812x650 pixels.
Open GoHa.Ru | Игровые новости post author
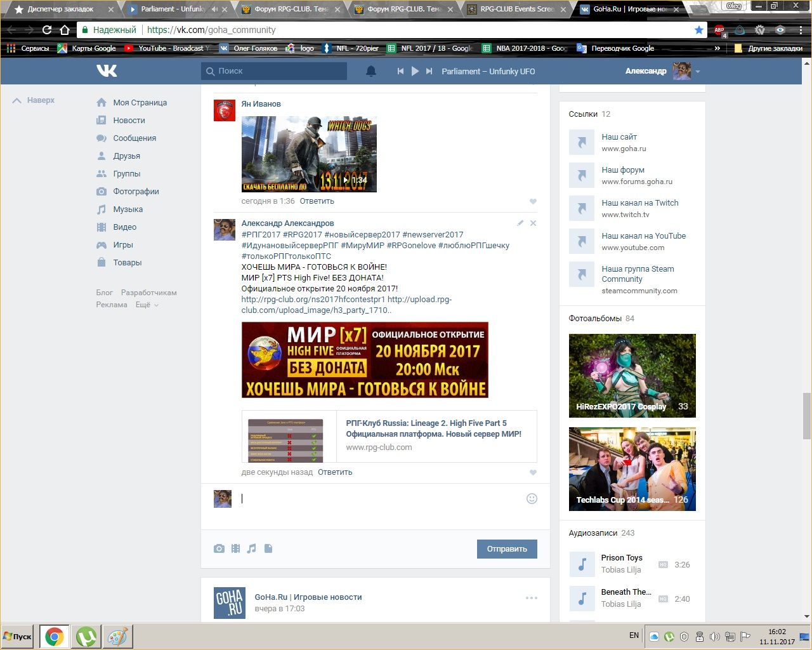[x=308, y=597]
